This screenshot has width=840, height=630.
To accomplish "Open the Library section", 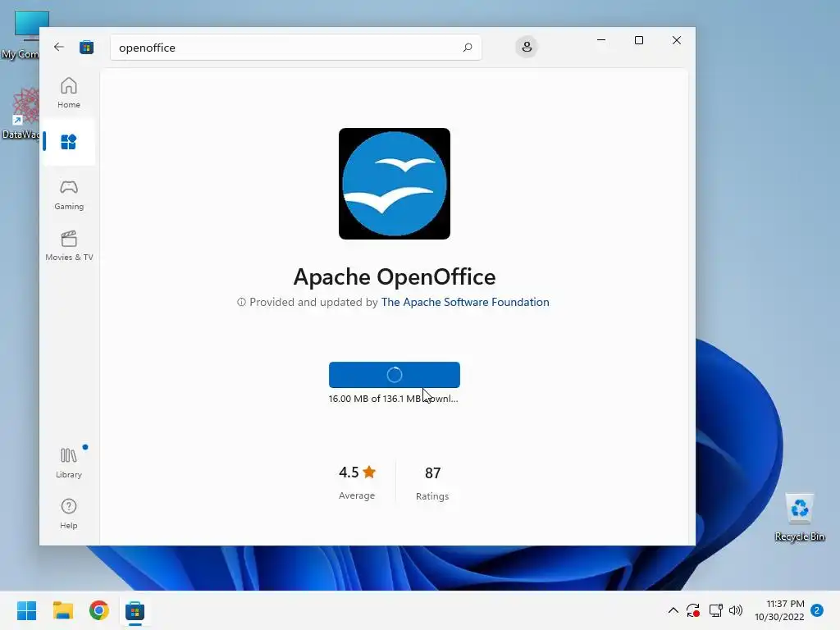I will point(69,463).
